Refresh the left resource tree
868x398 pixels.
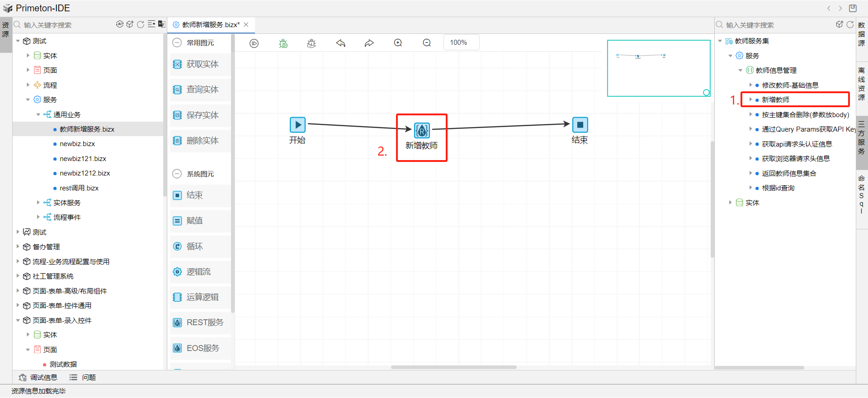141,24
